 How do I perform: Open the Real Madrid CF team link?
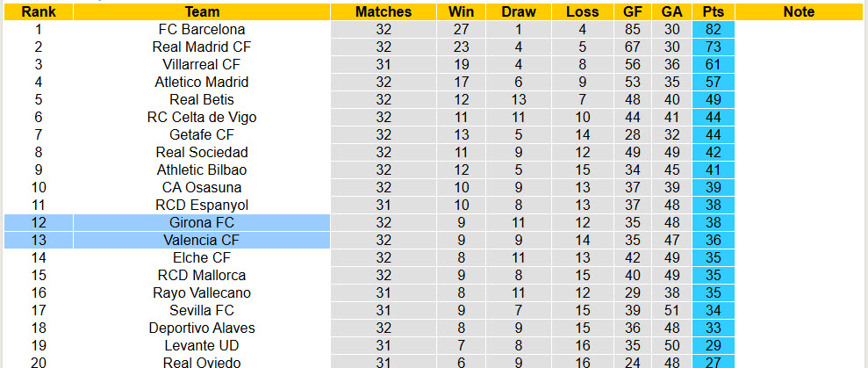202,47
